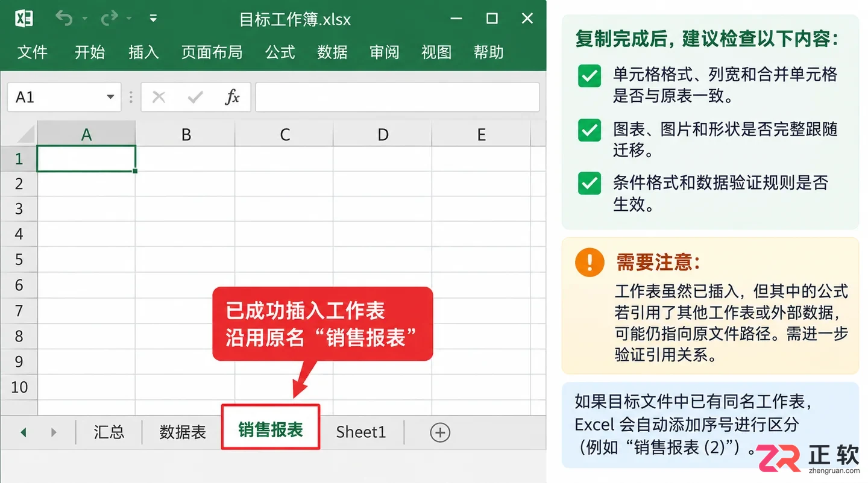Toggle the checkbox for 条件格式和数据验证规则

click(590, 183)
